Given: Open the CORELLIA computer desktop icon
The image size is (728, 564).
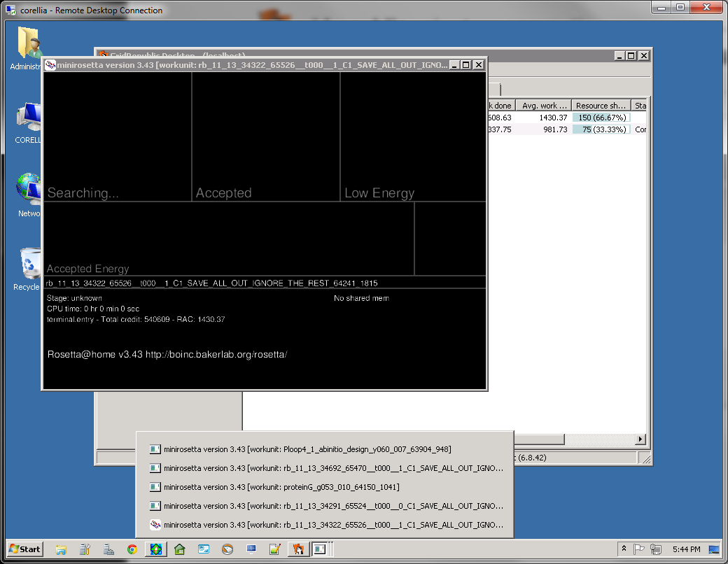Looking at the screenshot, I should (x=28, y=122).
